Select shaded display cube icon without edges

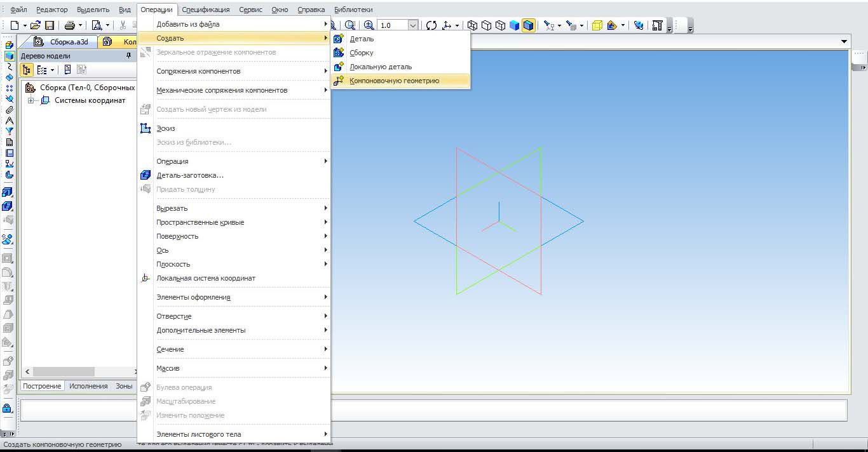pos(515,25)
